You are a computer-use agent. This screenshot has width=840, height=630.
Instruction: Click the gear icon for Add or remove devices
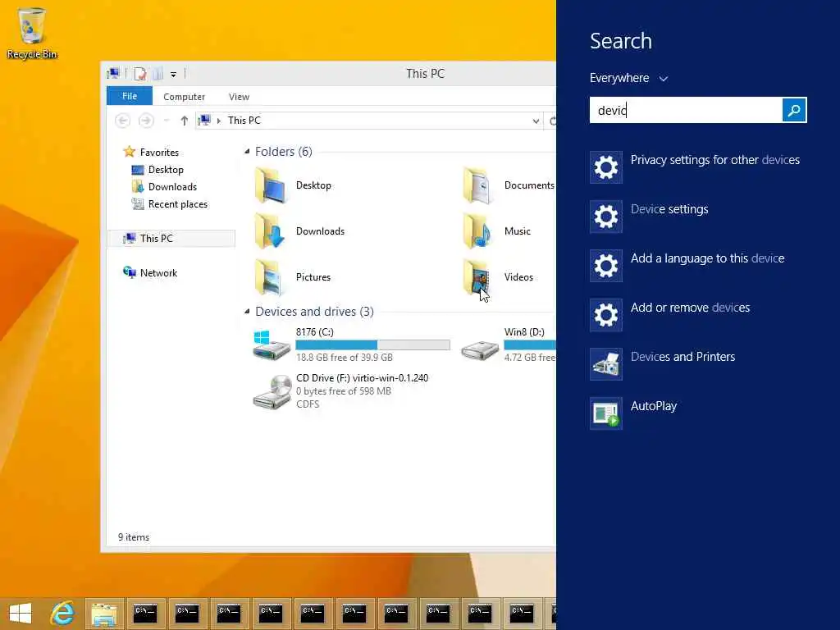[606, 315]
